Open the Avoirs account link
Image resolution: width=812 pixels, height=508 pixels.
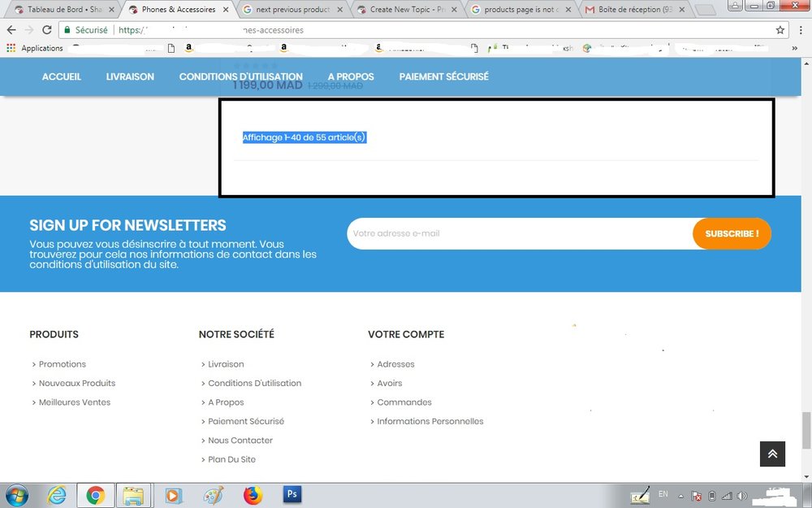390,384
